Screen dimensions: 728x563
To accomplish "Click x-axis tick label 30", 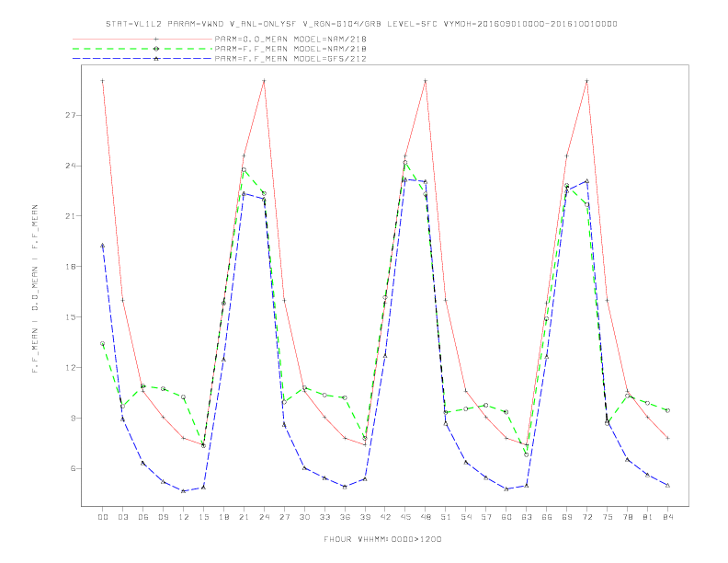I will pos(304,517).
